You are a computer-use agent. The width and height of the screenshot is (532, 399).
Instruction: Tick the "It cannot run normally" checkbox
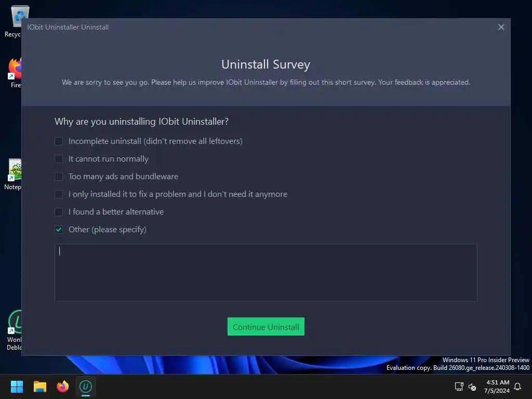click(59, 159)
